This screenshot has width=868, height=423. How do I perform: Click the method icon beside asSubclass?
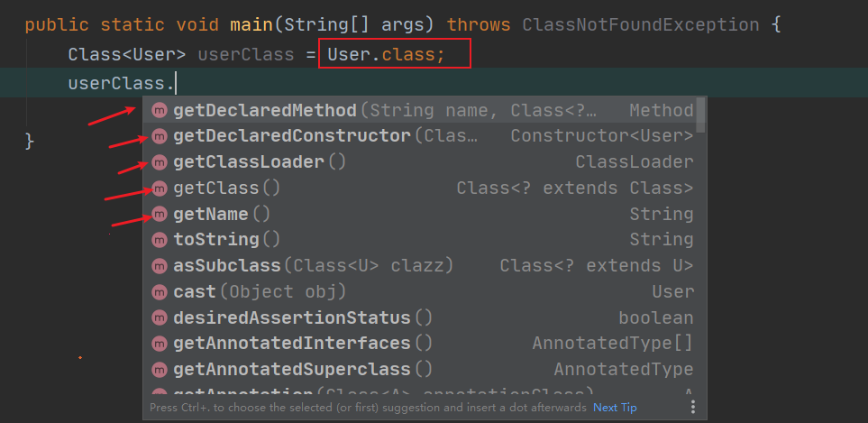(x=160, y=266)
